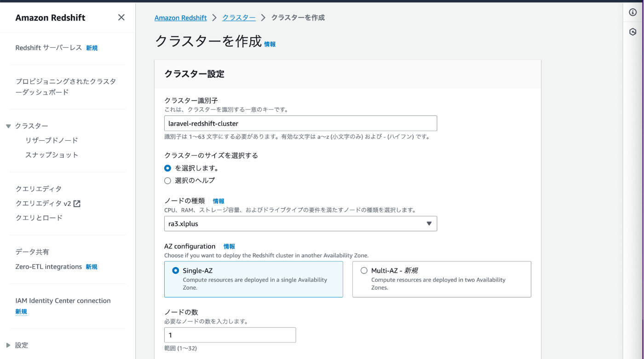Open IAM Identity Center connection

pos(63,301)
